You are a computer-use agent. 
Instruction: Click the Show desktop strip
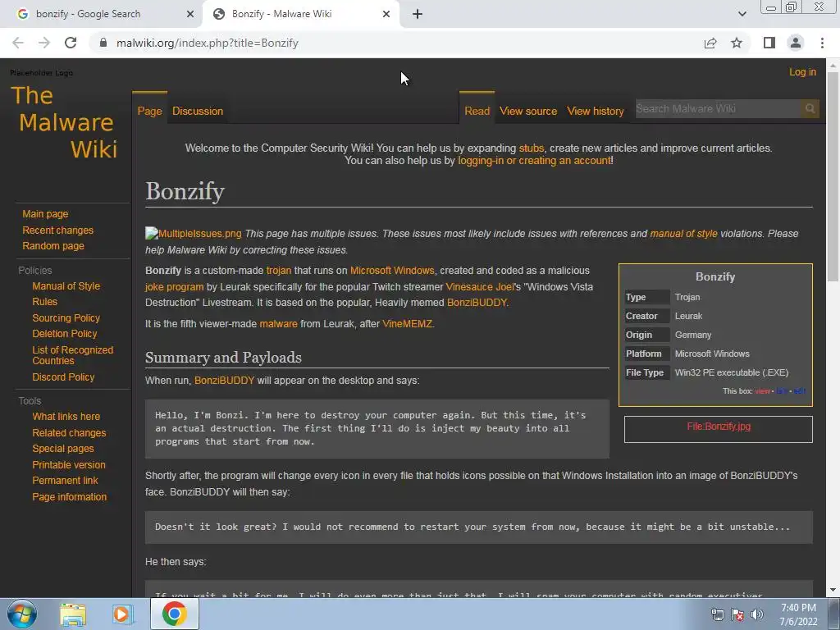(835, 614)
